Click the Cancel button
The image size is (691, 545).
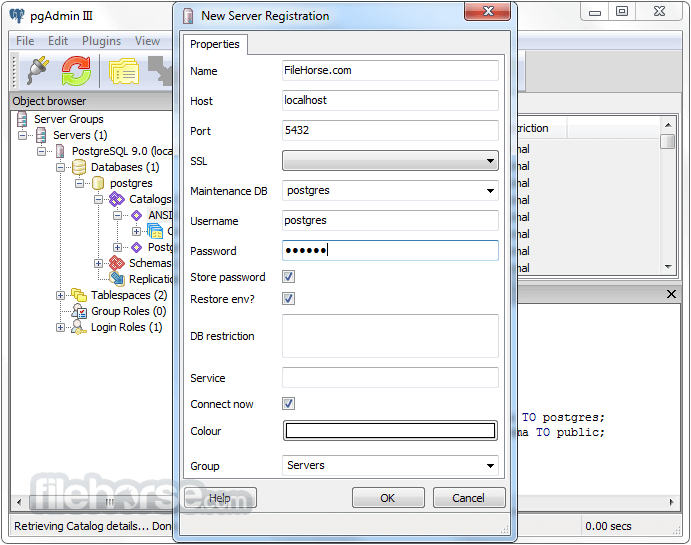coord(468,498)
